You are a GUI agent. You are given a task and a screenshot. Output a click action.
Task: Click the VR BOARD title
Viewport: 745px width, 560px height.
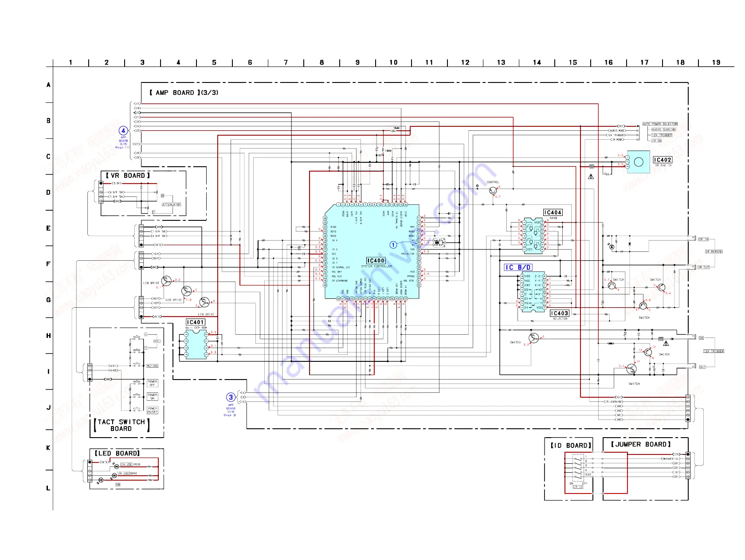coord(128,176)
